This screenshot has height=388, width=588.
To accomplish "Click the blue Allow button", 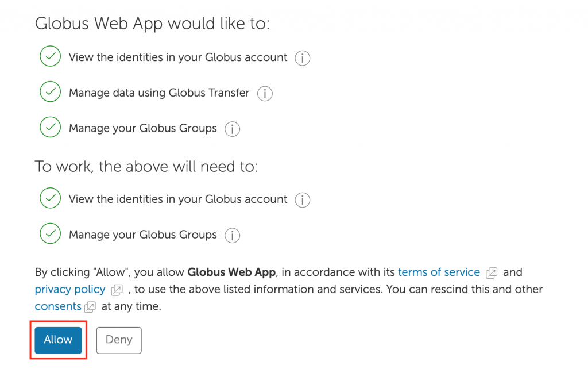I will tap(58, 340).
